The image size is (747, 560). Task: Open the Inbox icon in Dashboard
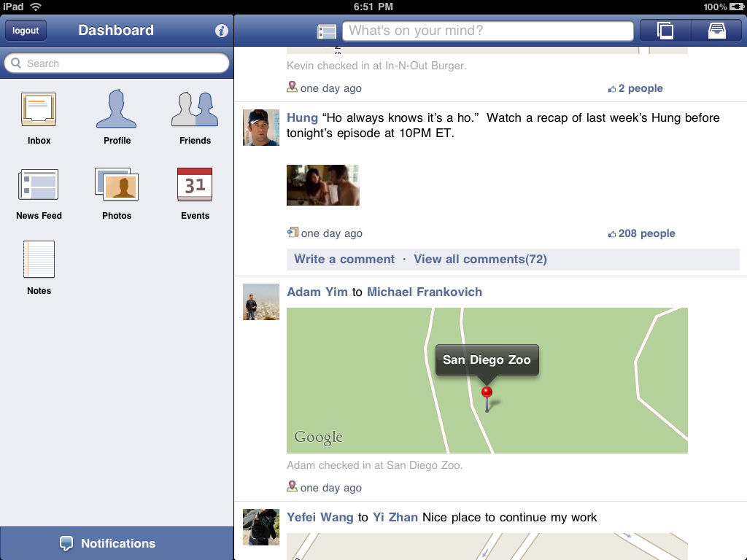pos(39,109)
